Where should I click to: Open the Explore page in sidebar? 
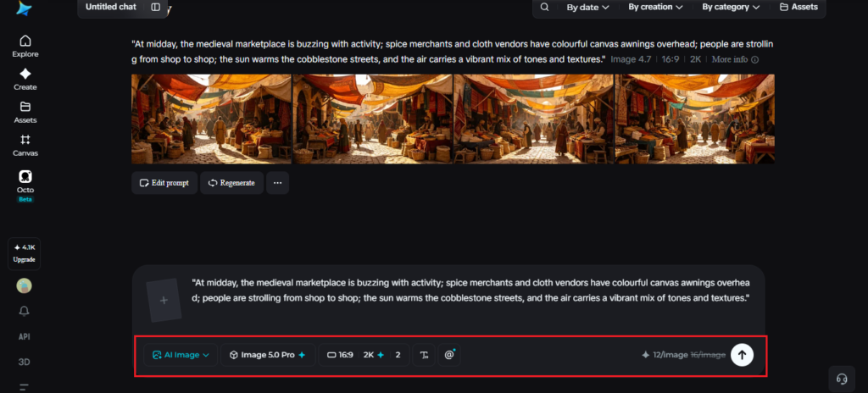[25, 47]
